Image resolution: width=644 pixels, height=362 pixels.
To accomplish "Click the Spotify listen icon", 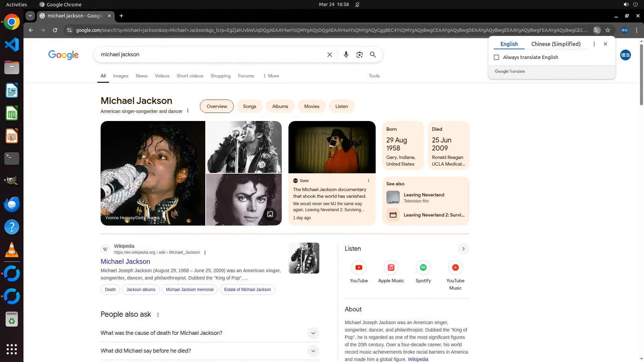I will click(x=423, y=267).
